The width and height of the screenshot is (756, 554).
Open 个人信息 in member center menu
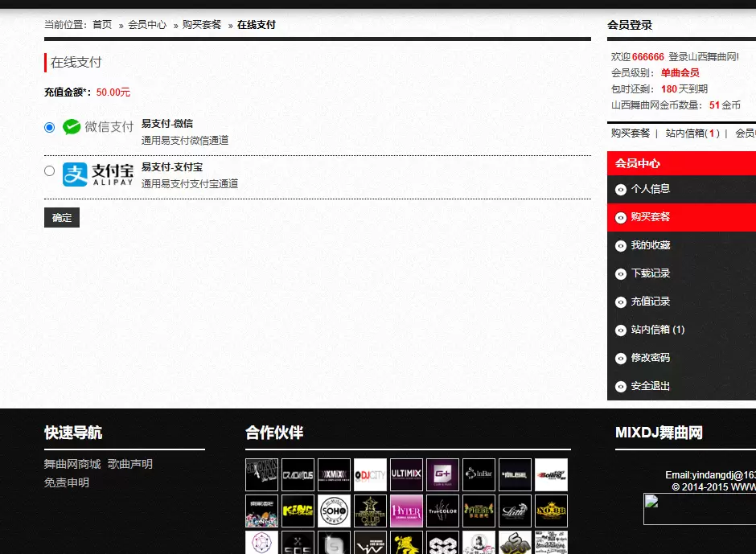(x=651, y=189)
